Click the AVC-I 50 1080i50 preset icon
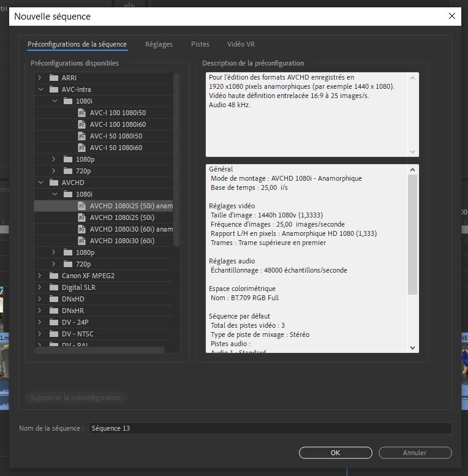Image resolution: width=468 pixels, height=476 pixels. 82,136
